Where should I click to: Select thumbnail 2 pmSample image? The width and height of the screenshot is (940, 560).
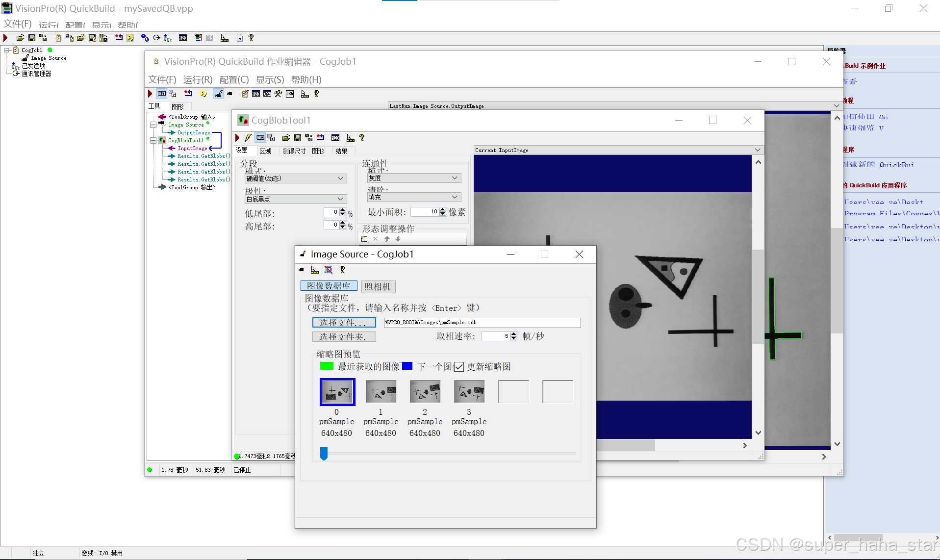(425, 392)
